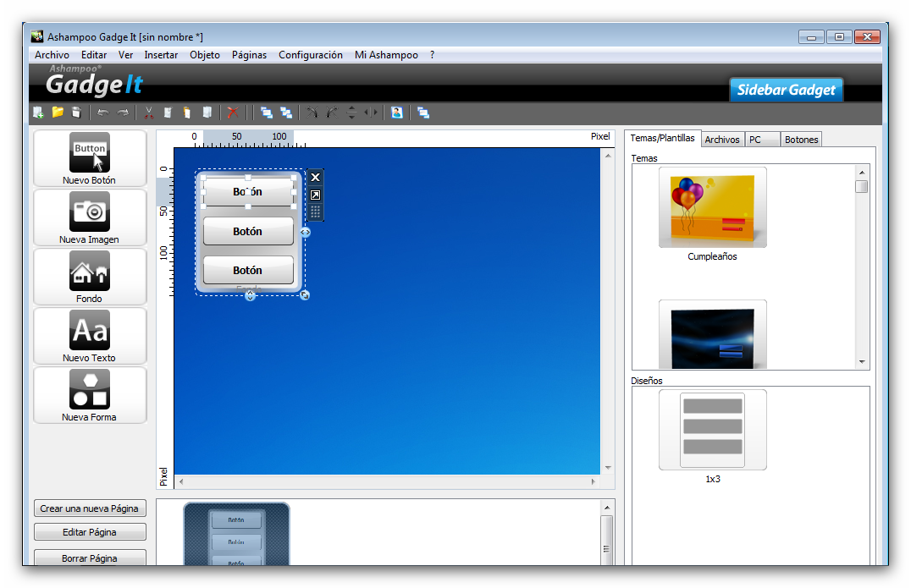Image resolution: width=911 pixels, height=588 pixels.
Task: Select the page preview thumbnail
Action: [x=236, y=534]
